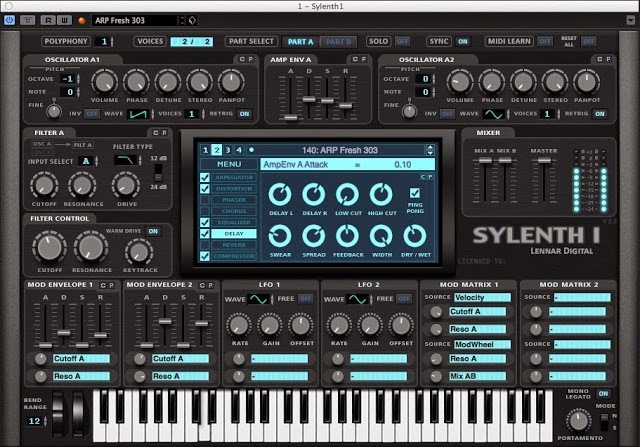Click the R automation read button
Image resolution: width=640 pixels, height=447 pixels.
48,20
